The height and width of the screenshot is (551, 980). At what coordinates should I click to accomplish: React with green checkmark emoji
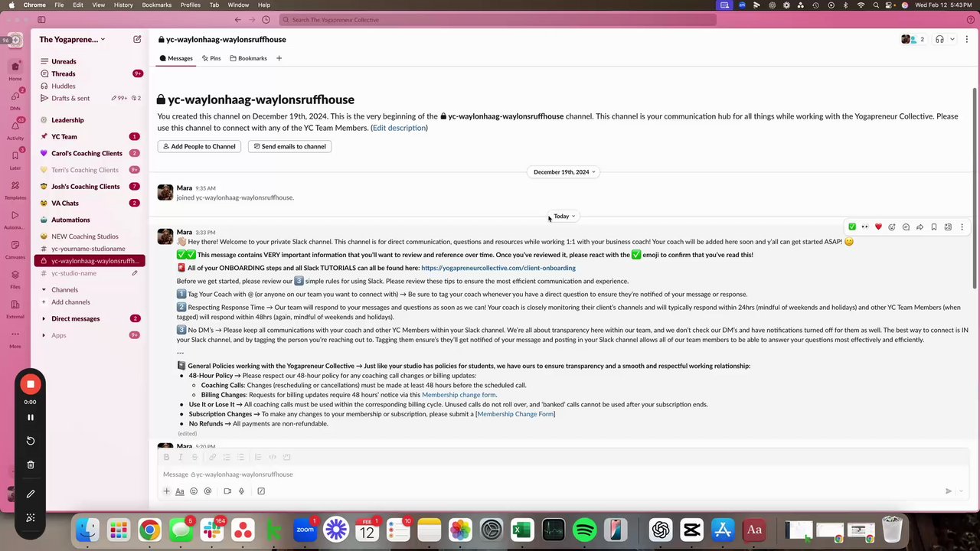pos(852,227)
